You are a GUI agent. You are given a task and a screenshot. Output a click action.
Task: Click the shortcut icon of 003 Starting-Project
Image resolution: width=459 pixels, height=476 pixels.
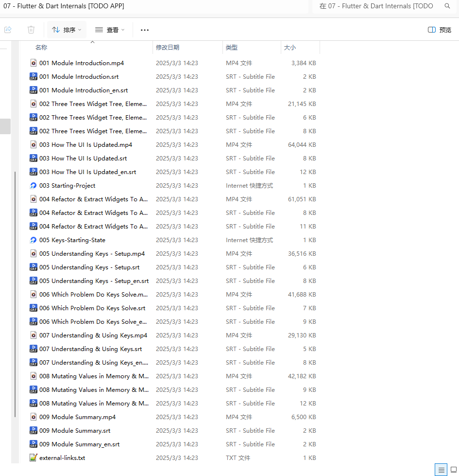[x=34, y=185]
